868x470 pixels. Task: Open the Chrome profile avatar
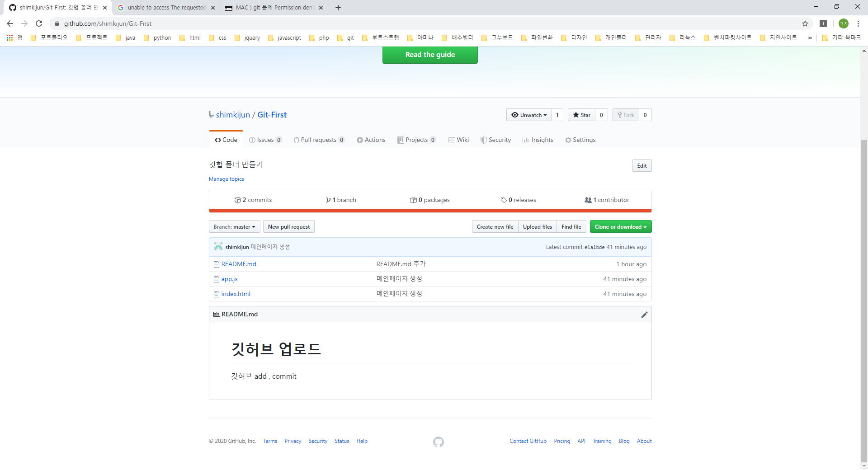point(843,23)
